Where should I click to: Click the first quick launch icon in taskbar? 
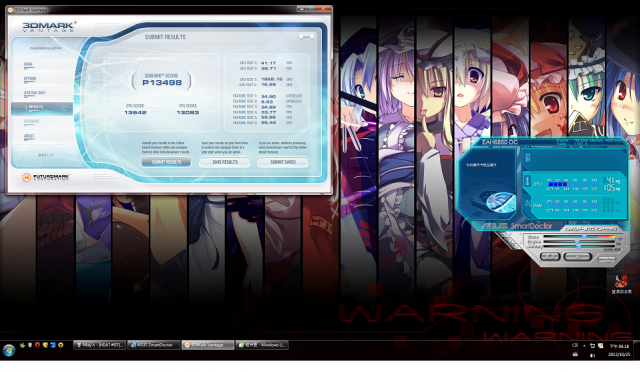[22, 345]
